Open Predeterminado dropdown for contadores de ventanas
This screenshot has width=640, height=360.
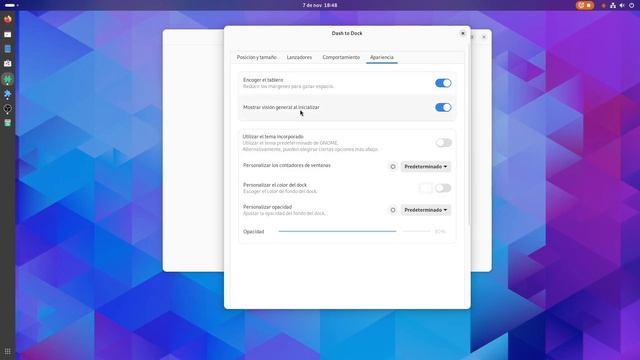pyautogui.click(x=426, y=167)
